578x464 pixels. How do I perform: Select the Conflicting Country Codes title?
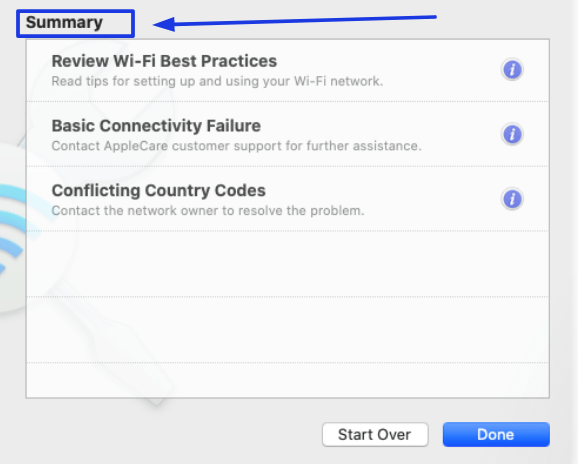tap(159, 191)
